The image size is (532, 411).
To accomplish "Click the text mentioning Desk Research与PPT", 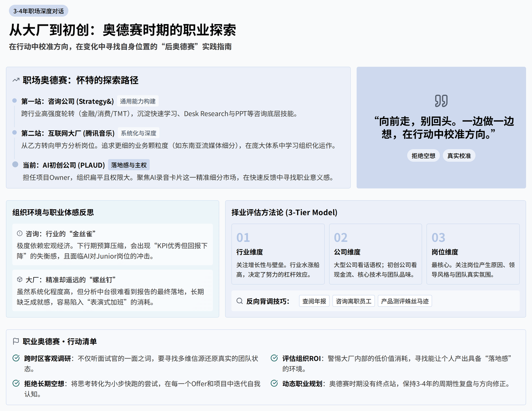I will point(160,114).
